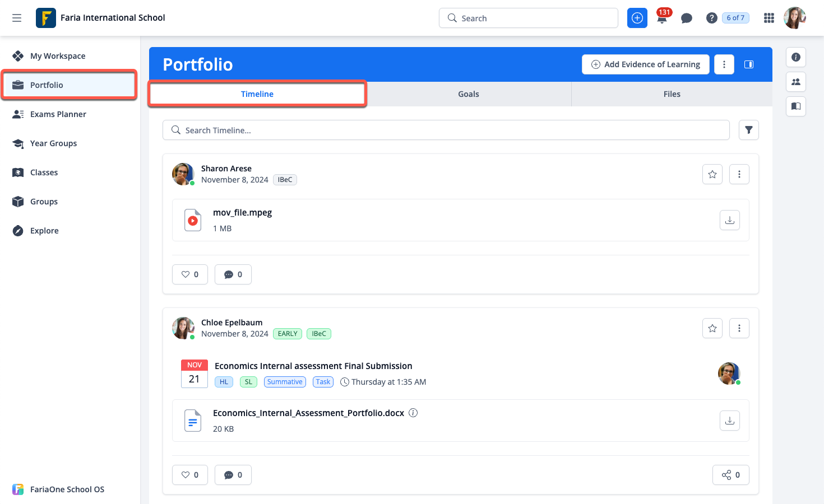Click the info icon in right panel
Image resolution: width=824 pixels, height=504 pixels.
pos(795,57)
